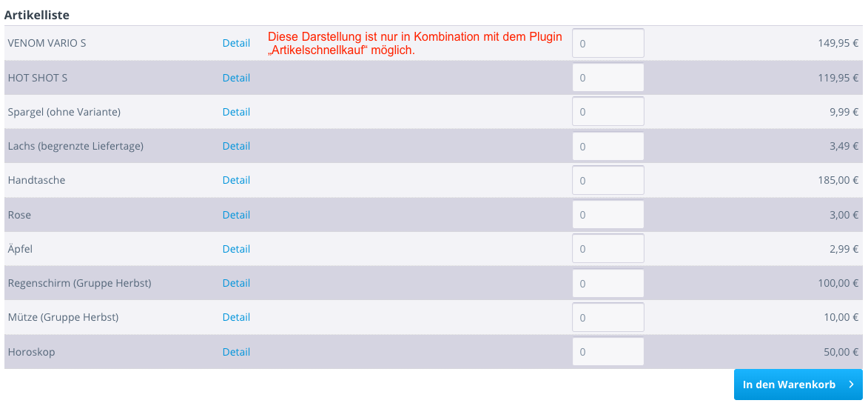Open Detail for Regenschirm (Gruppe Herbst)
868x406 pixels.
pos(236,283)
